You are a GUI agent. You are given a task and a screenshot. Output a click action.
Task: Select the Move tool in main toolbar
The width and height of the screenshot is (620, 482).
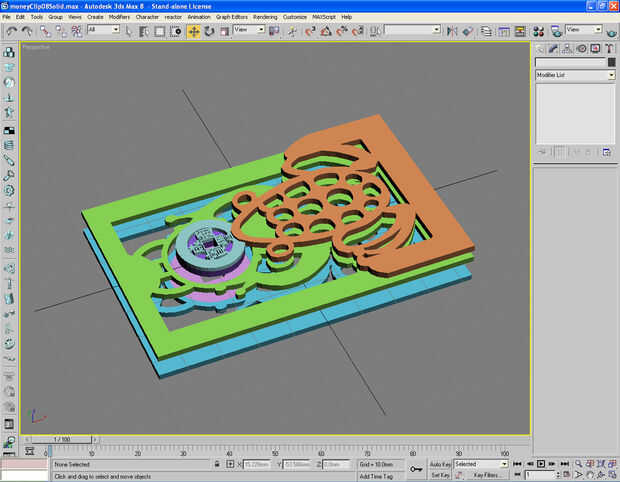click(x=193, y=31)
